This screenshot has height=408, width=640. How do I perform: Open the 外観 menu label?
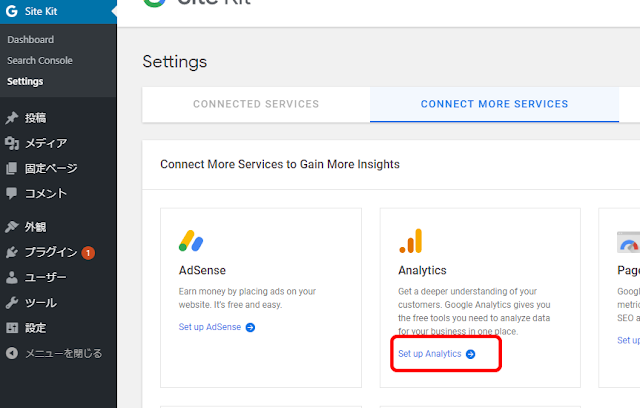coord(36,227)
